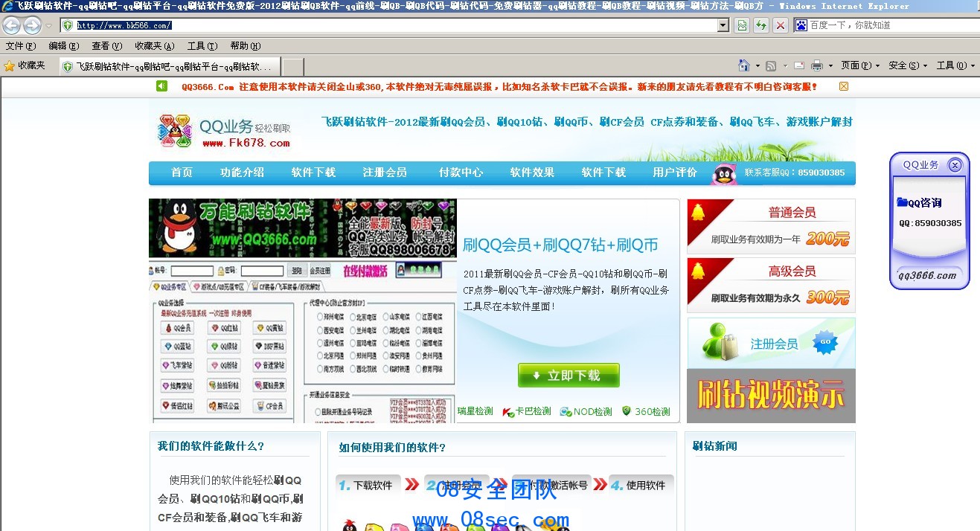Click the browser Forward arrow button
This screenshot has width=980, height=531.
(x=32, y=25)
